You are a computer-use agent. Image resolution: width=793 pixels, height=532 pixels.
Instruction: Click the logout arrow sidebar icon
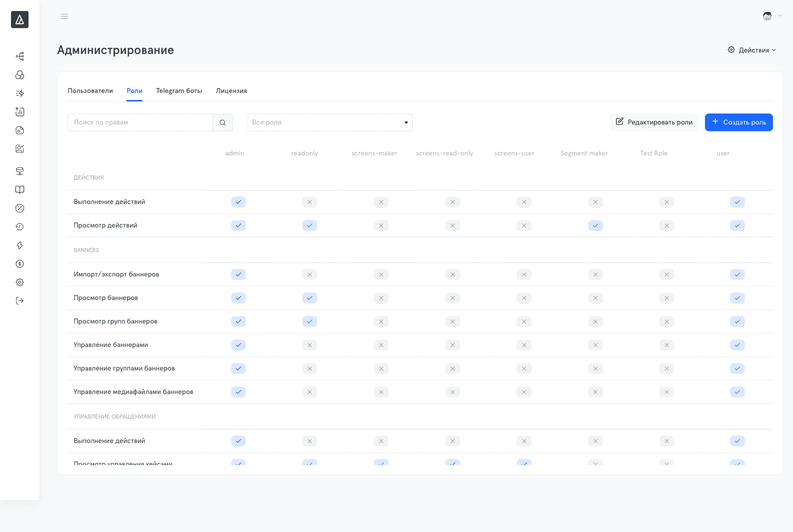[x=20, y=300]
